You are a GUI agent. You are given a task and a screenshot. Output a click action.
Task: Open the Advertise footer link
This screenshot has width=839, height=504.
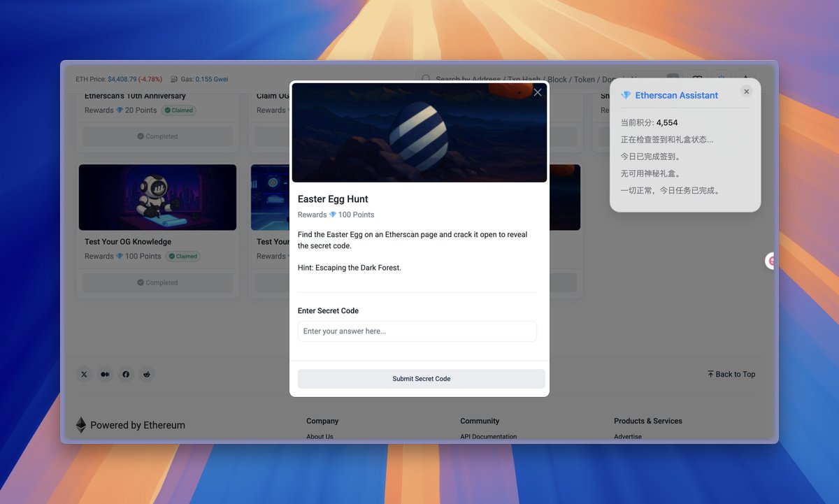coord(628,437)
